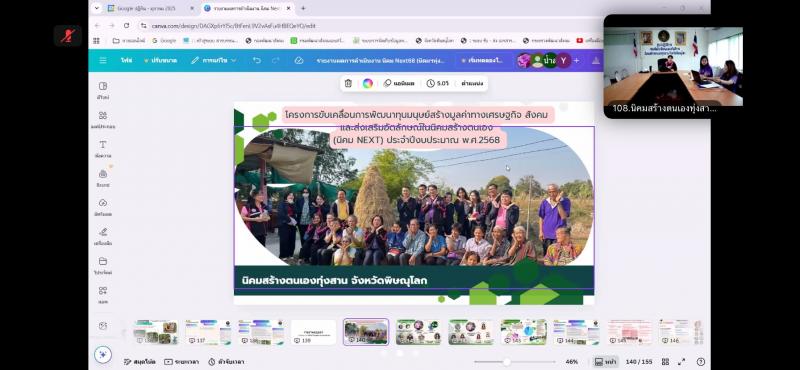Delete the page using trash icon
800x370 pixels.
[348, 83]
